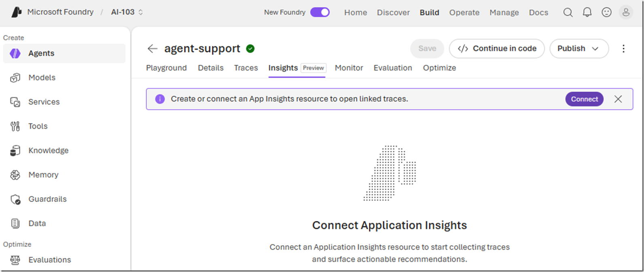The height and width of the screenshot is (272, 644).
Task: Click the Knowledge database icon
Action: click(15, 151)
